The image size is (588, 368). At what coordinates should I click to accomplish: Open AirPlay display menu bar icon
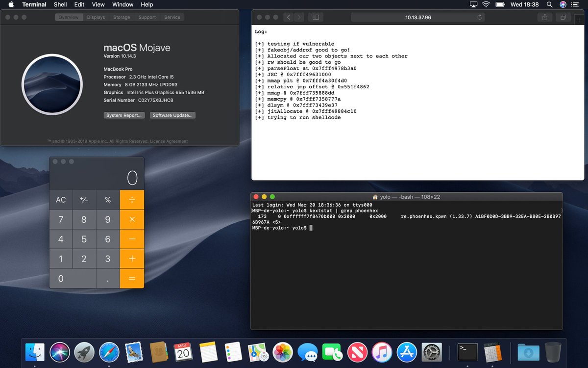point(473,4)
